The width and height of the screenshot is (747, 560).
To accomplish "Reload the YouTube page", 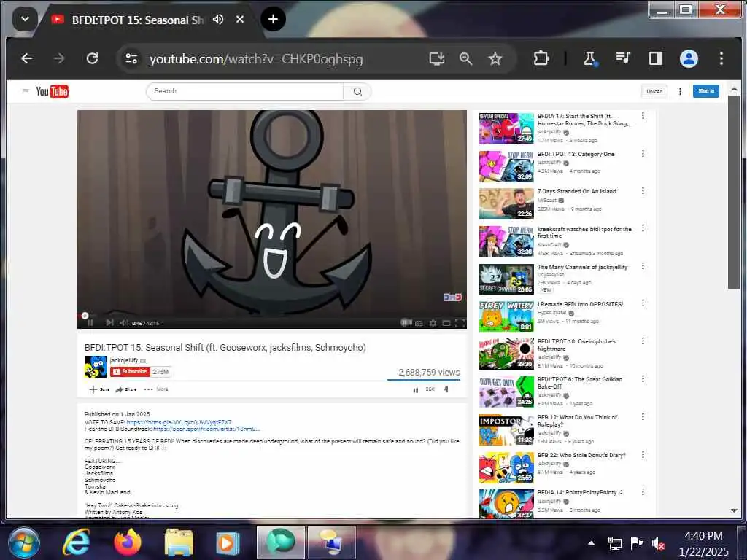I will (x=93, y=58).
